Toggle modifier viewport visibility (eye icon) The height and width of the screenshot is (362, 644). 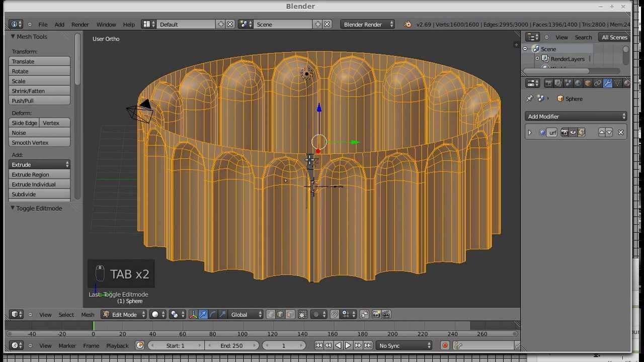(573, 133)
